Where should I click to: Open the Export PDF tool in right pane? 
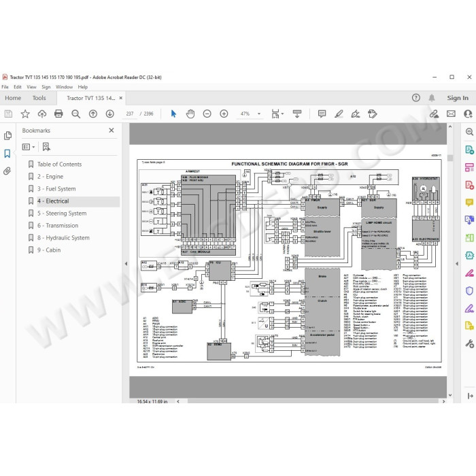click(x=469, y=150)
